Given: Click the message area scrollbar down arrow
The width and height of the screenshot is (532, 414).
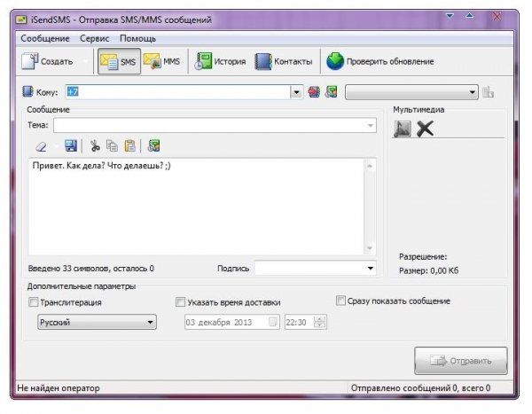Looking at the screenshot, I should [370, 248].
